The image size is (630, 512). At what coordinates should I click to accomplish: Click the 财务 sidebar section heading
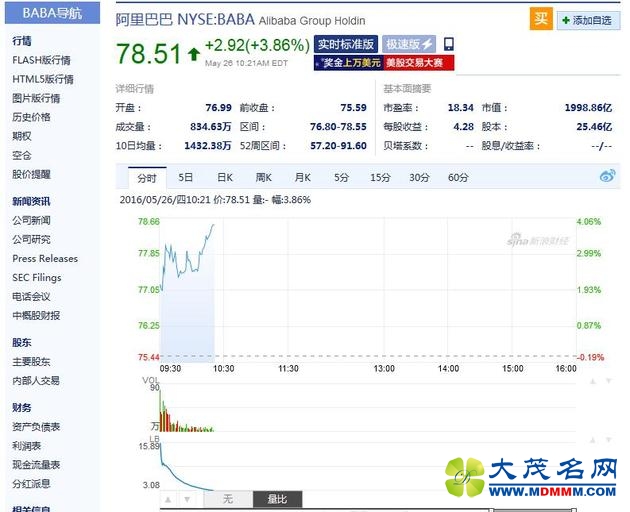point(22,408)
